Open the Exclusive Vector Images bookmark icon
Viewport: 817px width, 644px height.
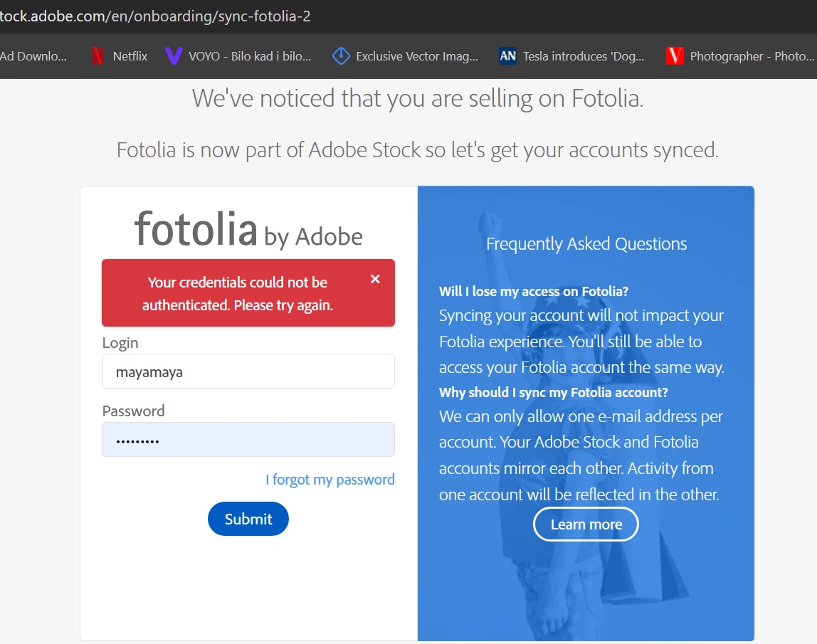341,56
